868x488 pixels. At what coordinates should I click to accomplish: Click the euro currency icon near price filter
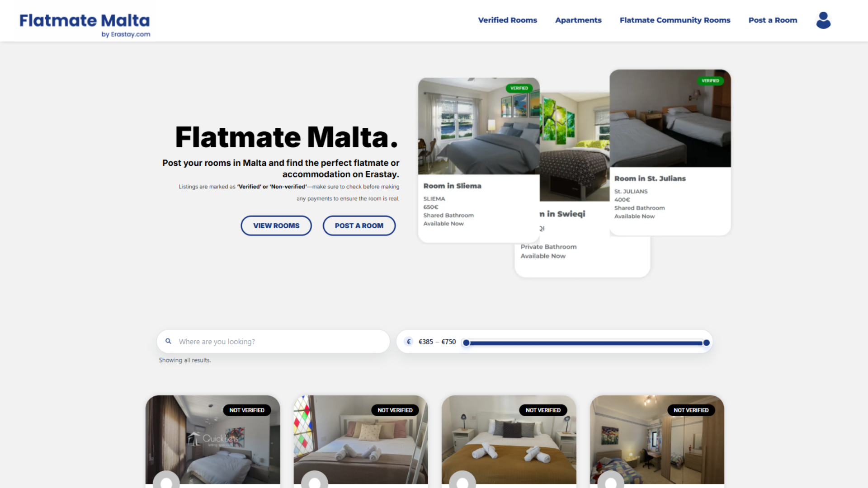click(408, 342)
